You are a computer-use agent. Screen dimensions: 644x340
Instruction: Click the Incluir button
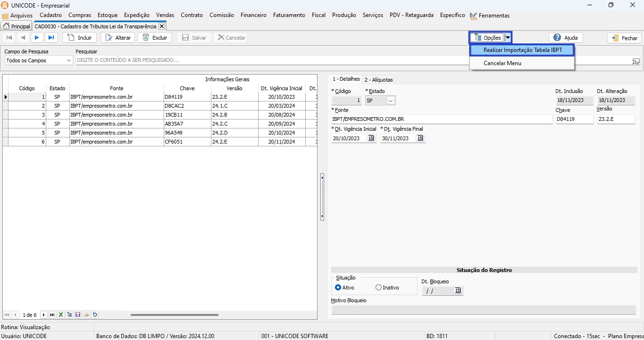[x=80, y=38]
